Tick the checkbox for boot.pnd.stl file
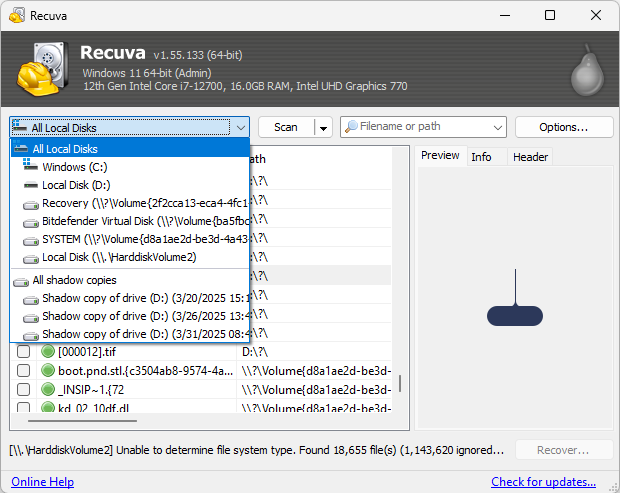This screenshot has width=620, height=493. coord(23,370)
